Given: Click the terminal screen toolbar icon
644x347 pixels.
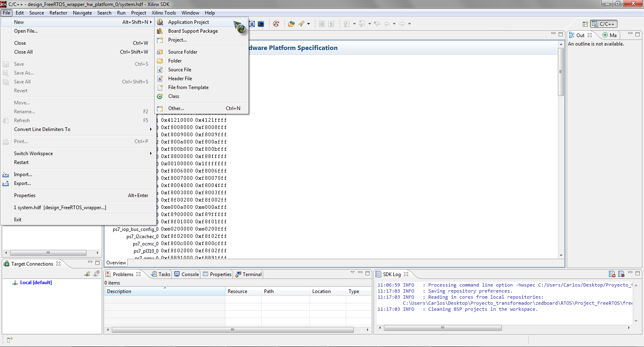Looking at the screenshot, I should tap(261, 24).
